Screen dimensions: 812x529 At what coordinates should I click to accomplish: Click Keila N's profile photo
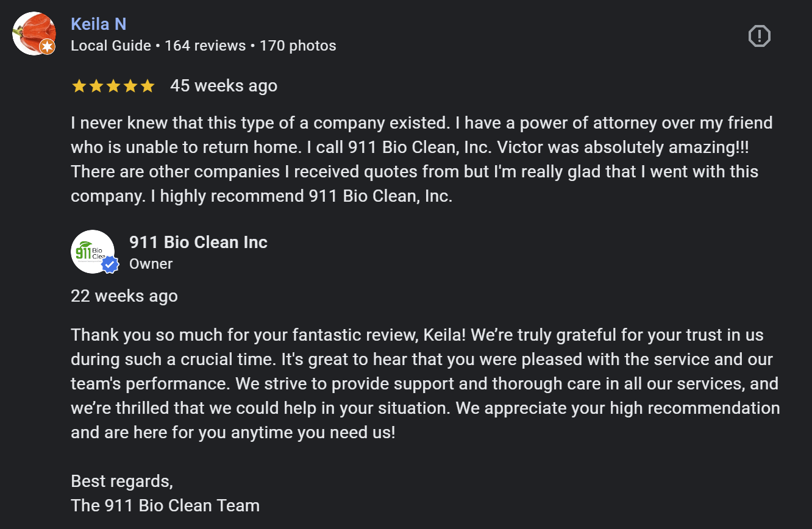coord(34,34)
